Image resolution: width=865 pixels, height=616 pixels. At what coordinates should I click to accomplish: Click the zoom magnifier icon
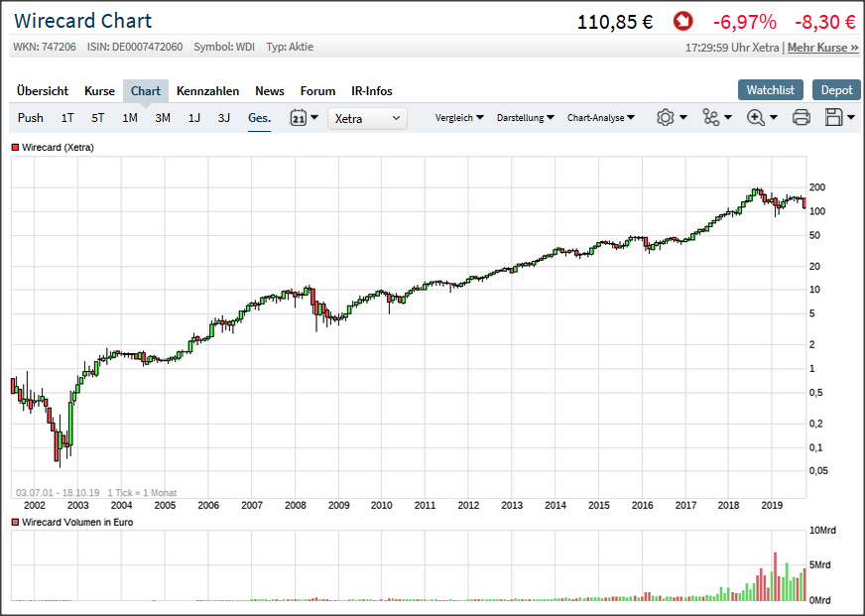(x=755, y=117)
